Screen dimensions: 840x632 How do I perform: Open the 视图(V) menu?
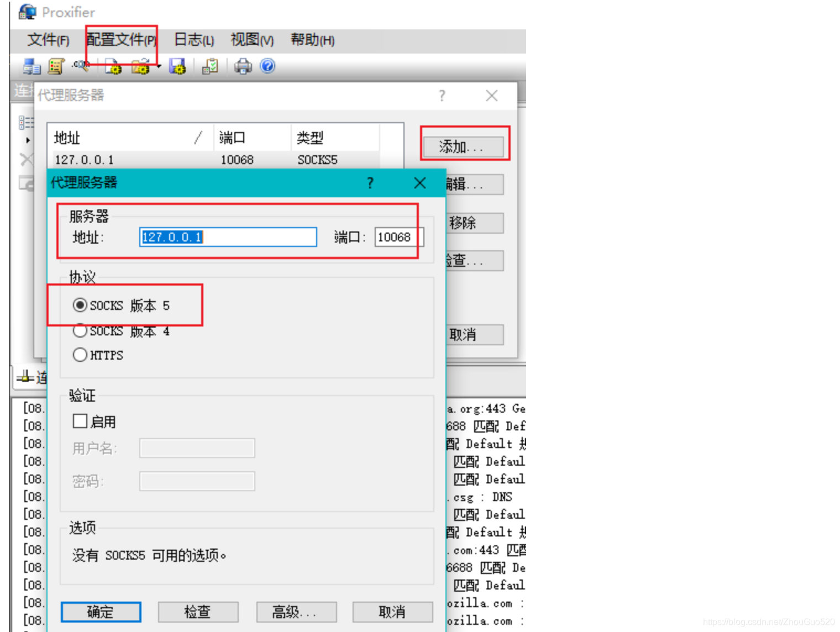coord(252,40)
